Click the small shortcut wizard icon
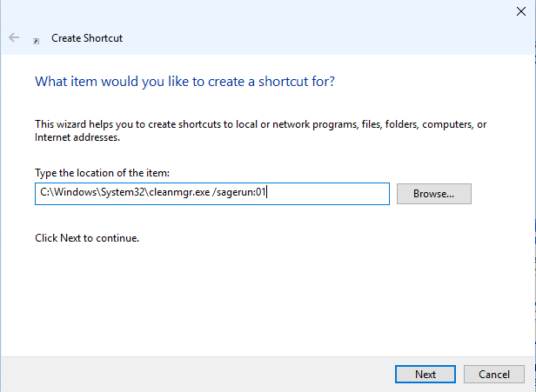Image resolution: width=536 pixels, height=392 pixels. pos(36,42)
